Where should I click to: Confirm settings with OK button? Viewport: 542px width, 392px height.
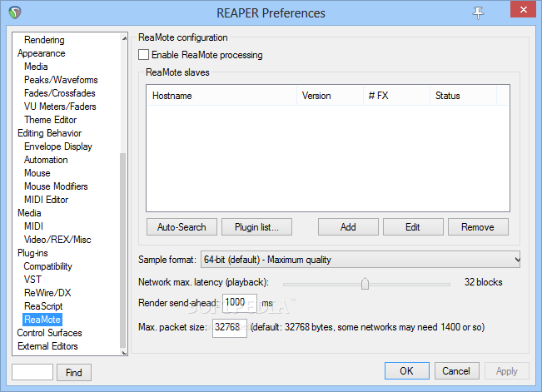click(407, 371)
